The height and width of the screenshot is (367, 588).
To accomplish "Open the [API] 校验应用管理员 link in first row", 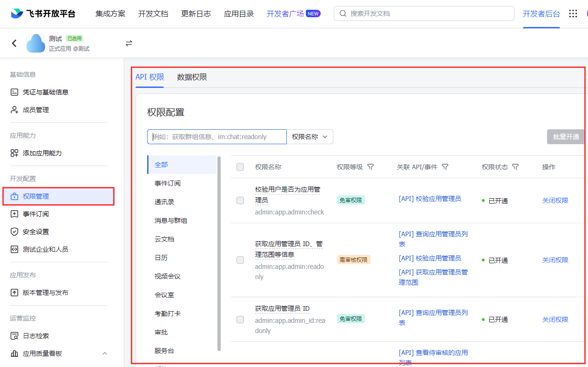I will (x=430, y=199).
